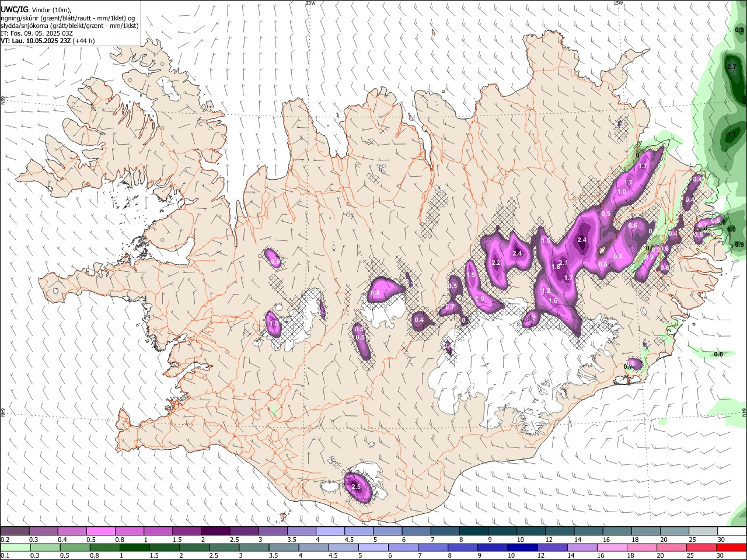
Task: Click the light pink swatch between 16 and 18
Action: click(x=611, y=547)
